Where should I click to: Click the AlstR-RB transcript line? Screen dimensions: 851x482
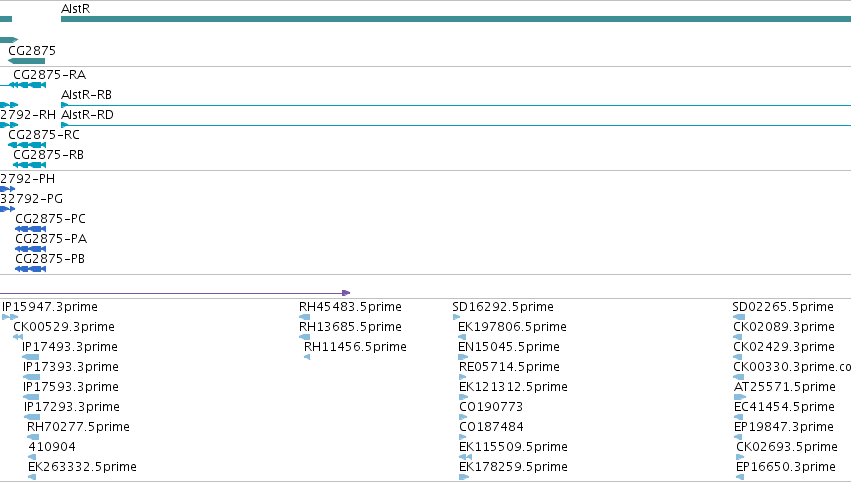(456, 105)
